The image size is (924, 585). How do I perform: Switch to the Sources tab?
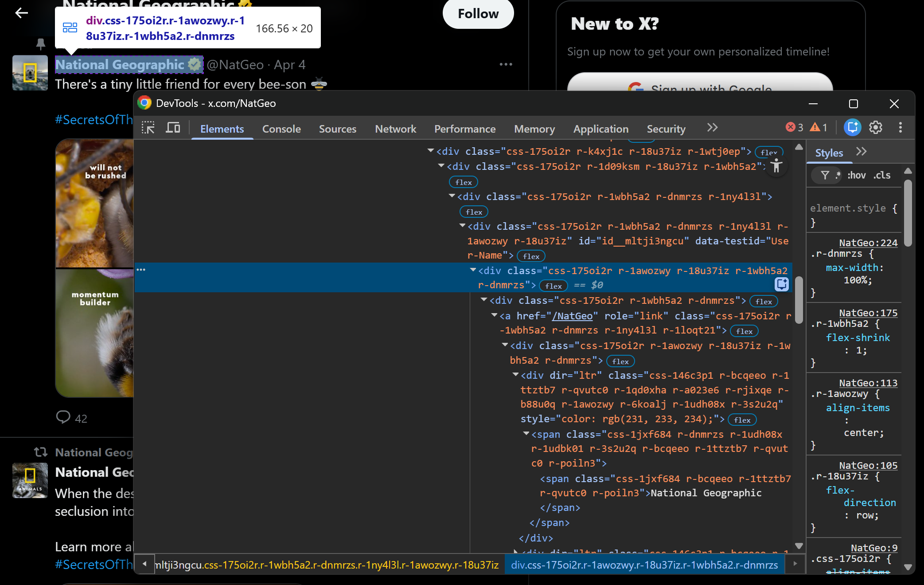pyautogui.click(x=338, y=129)
